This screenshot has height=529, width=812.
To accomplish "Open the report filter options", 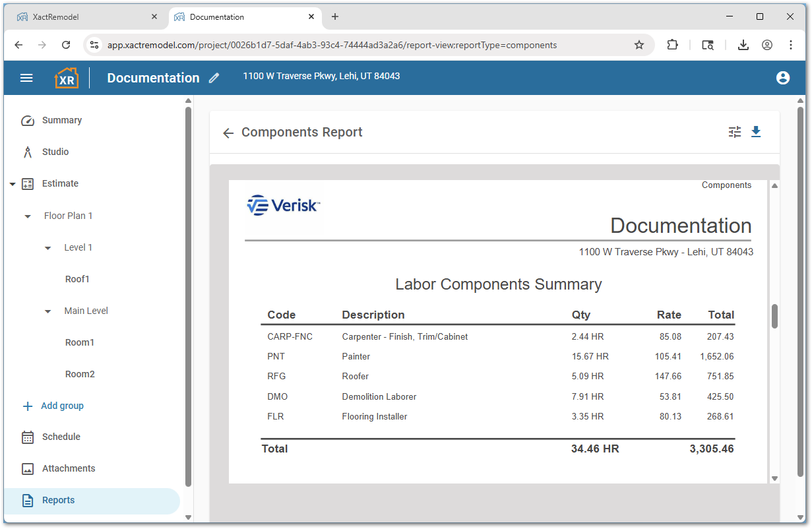I will click(x=734, y=132).
